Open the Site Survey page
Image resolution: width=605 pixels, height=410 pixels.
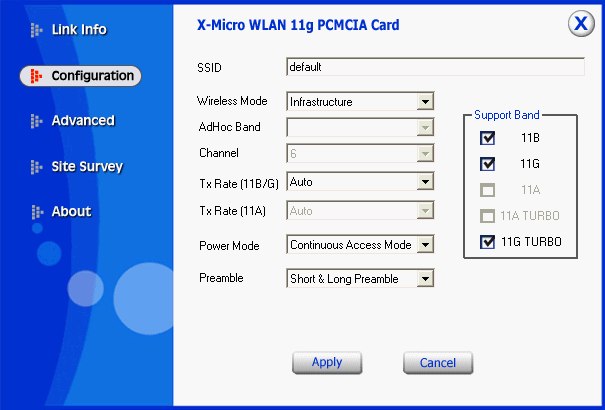[x=87, y=166]
